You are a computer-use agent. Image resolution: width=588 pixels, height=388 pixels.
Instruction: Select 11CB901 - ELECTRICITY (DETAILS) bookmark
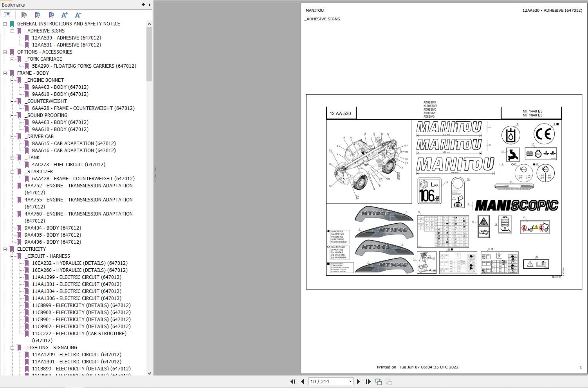coord(81,320)
